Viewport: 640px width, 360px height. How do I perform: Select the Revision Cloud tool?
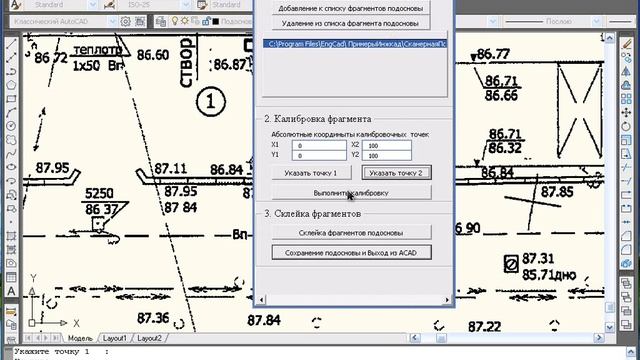point(11,140)
